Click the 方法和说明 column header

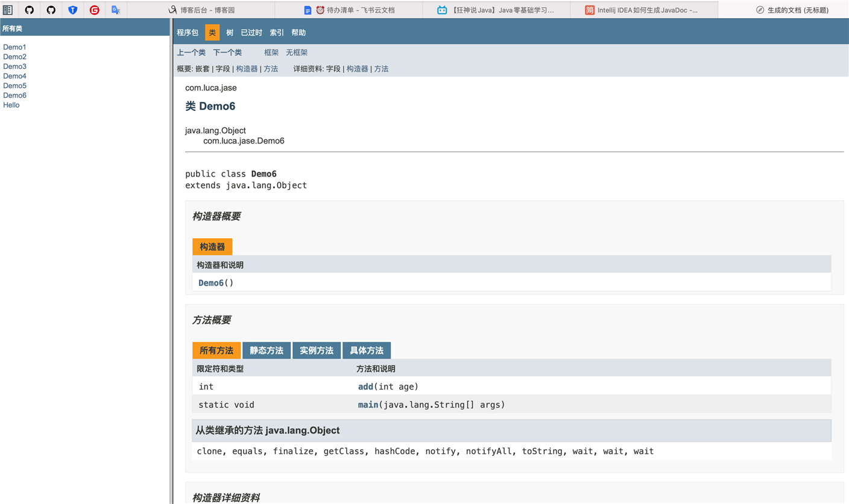[x=376, y=368]
